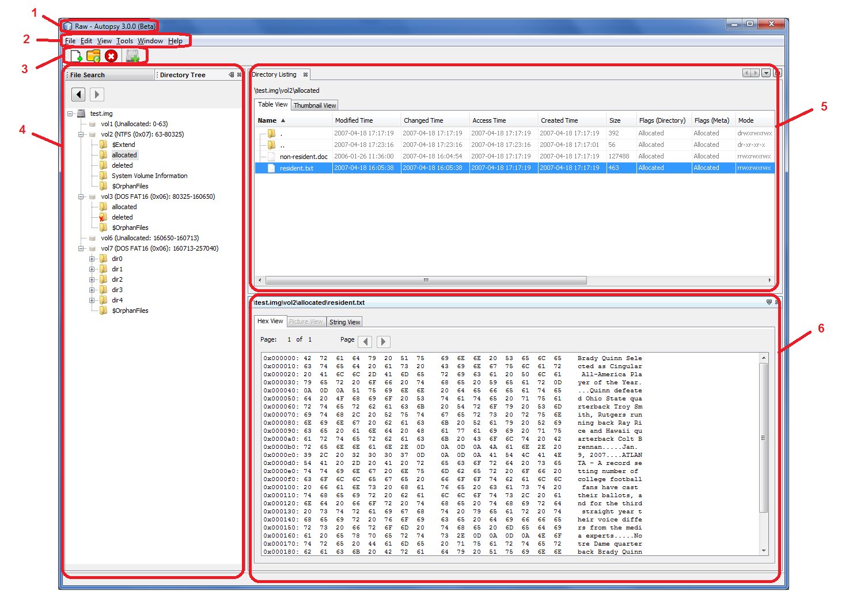Image resolution: width=868 pixels, height=613 pixels.
Task: Sort by Modified Time column
Action: pyautogui.click(x=367, y=120)
